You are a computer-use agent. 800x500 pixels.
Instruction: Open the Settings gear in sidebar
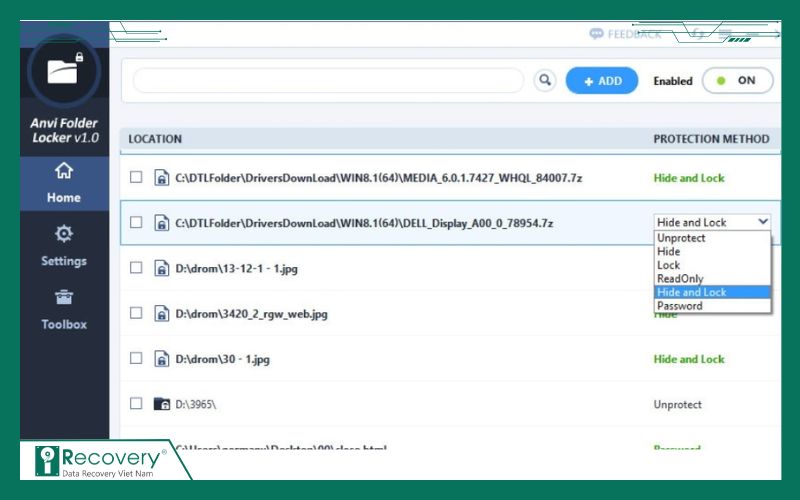coord(64,246)
